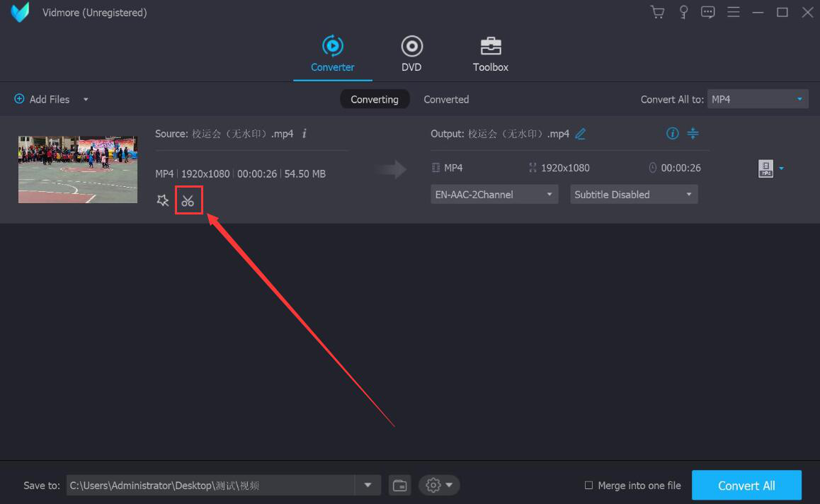Image resolution: width=820 pixels, height=504 pixels.
Task: Open the feedback chat icon
Action: point(707,12)
